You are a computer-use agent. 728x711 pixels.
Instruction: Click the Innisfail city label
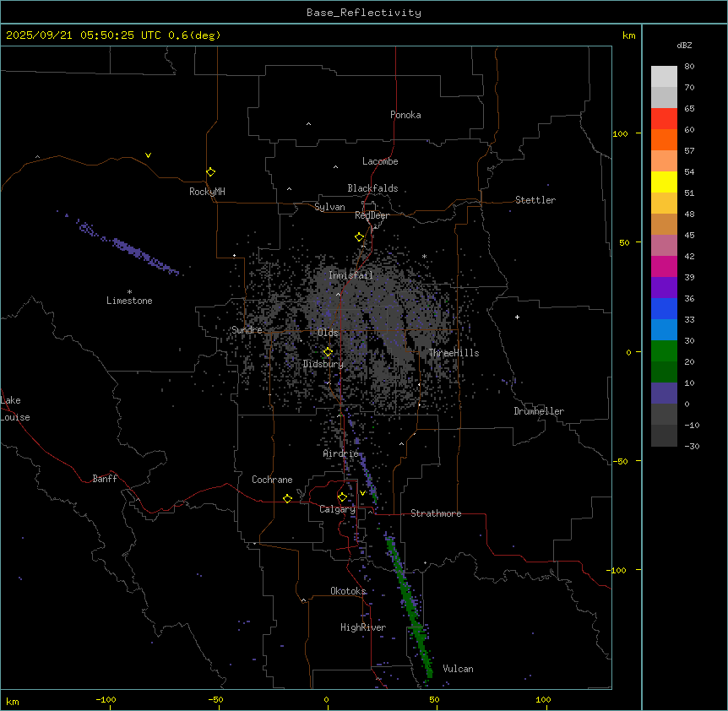point(350,275)
